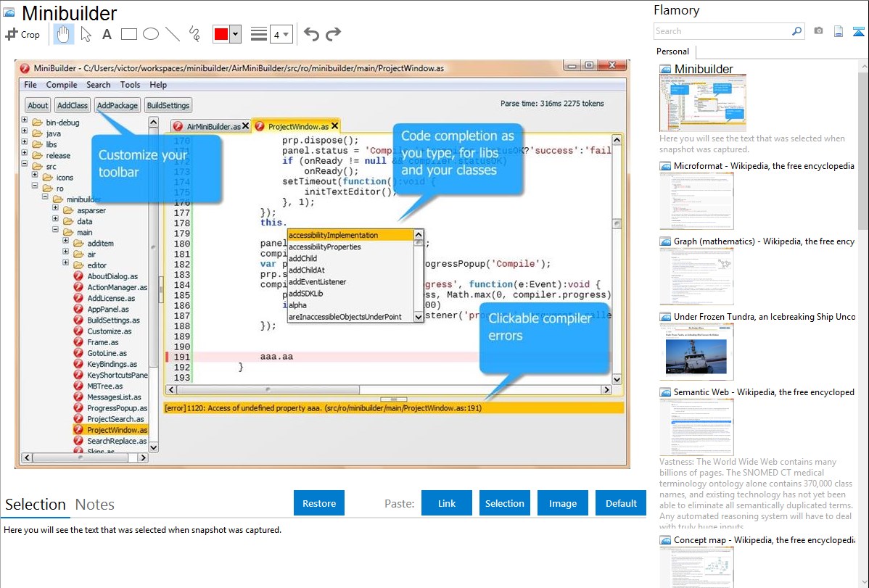Pick the rectangle shape tool
The width and height of the screenshot is (869, 588).
tap(128, 34)
